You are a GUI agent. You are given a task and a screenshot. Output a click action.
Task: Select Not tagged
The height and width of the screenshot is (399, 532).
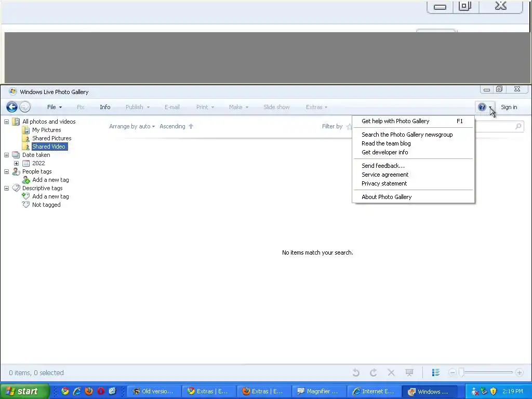click(x=46, y=205)
